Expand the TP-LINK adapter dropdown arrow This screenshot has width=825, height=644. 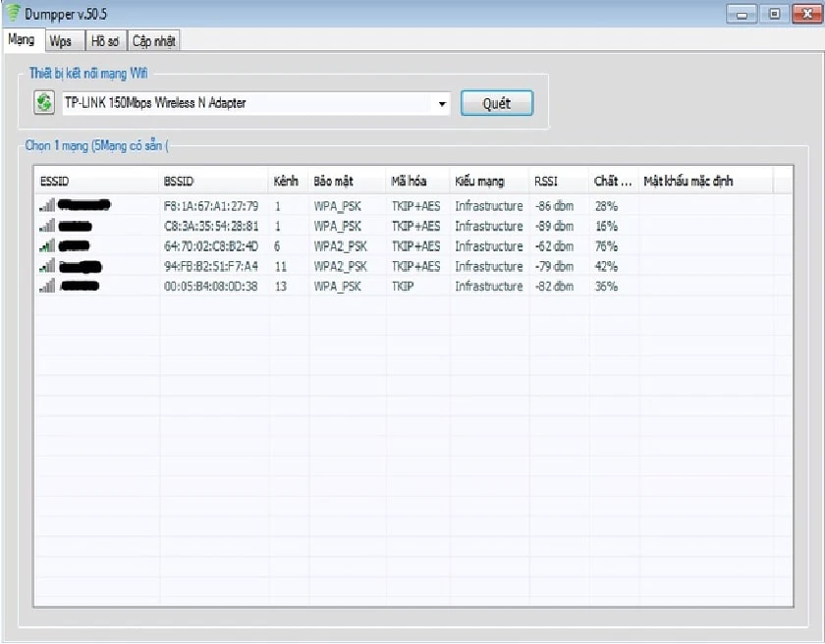click(442, 103)
